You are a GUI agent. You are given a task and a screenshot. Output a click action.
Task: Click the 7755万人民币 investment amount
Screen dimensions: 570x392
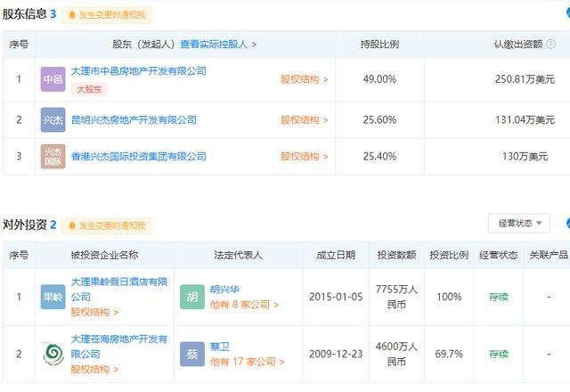coord(396,297)
